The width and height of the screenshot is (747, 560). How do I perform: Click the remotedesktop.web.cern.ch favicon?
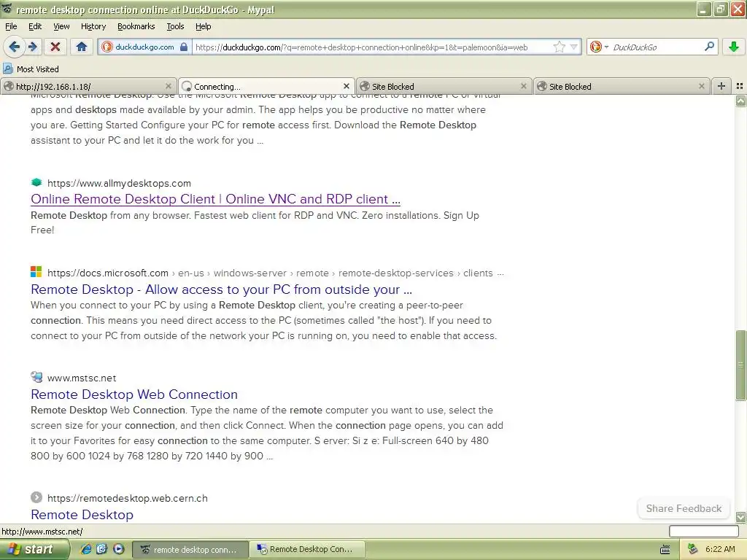click(36, 497)
